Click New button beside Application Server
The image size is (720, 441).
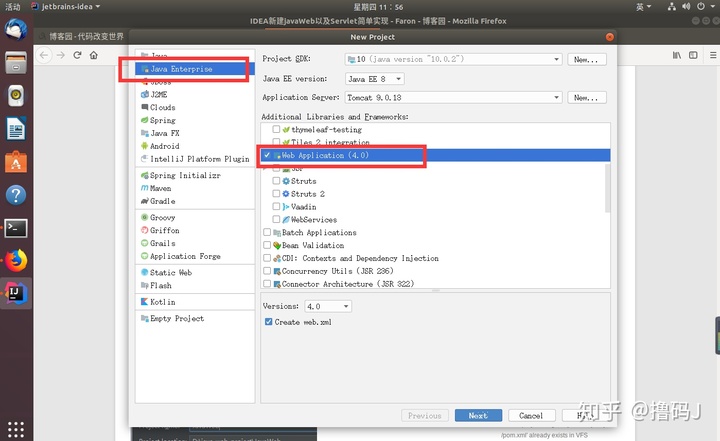tap(587, 97)
